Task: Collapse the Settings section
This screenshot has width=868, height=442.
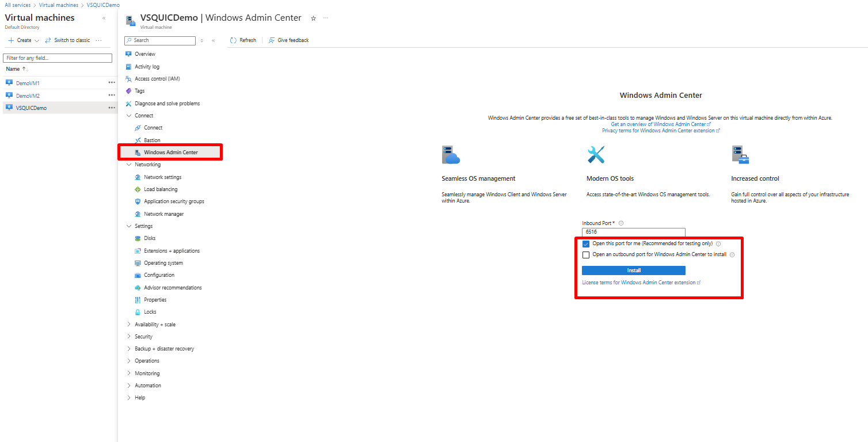Action: [x=128, y=226]
